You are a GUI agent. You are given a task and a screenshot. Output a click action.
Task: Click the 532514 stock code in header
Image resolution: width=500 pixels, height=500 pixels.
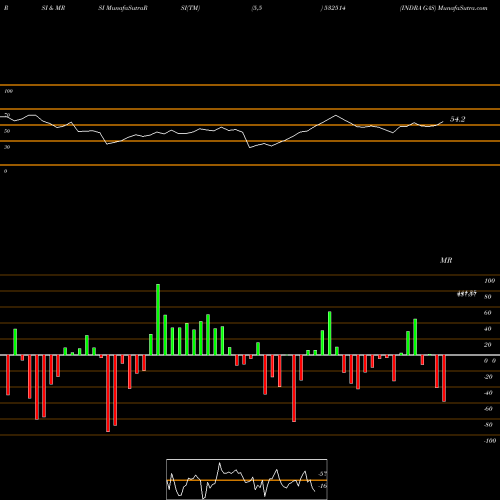[334, 8]
